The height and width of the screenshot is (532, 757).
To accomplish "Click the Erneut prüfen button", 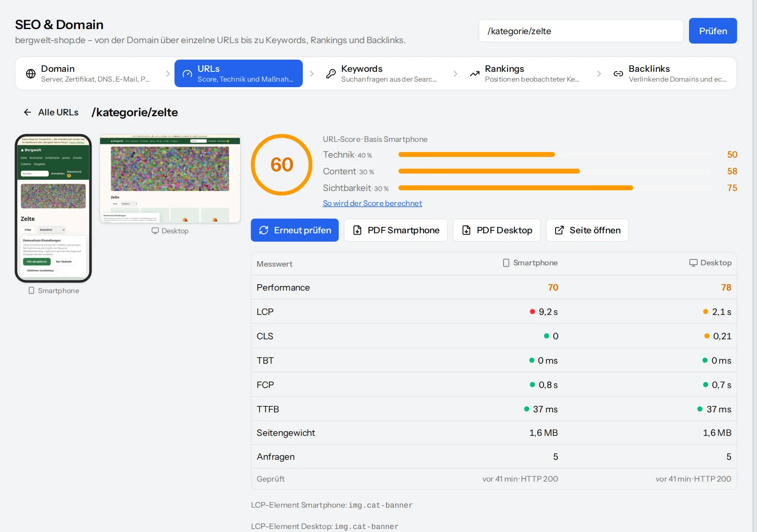I will coord(295,230).
